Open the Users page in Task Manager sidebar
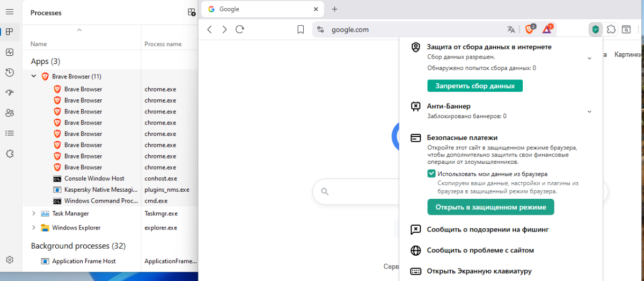The width and height of the screenshot is (644, 281). (9, 113)
